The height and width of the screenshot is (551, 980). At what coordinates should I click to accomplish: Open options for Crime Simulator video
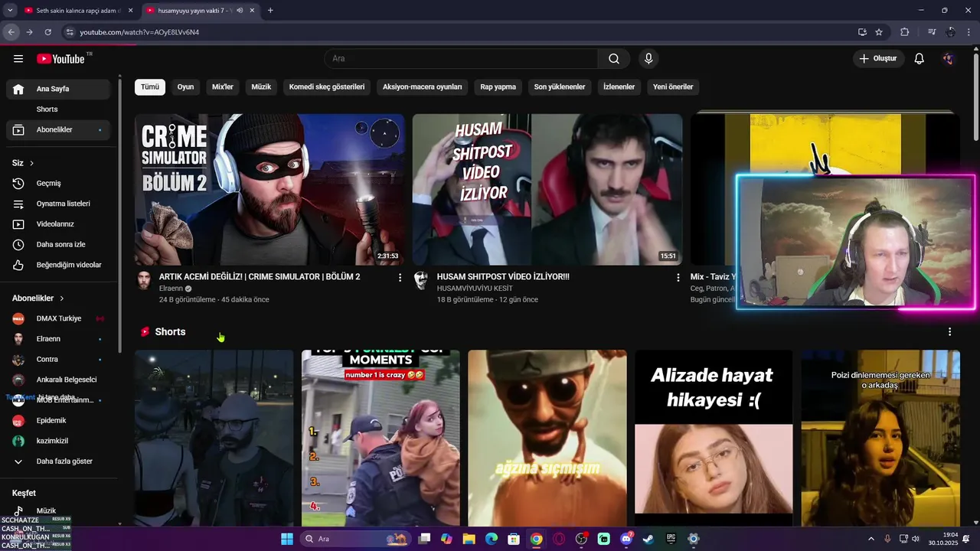[400, 278]
